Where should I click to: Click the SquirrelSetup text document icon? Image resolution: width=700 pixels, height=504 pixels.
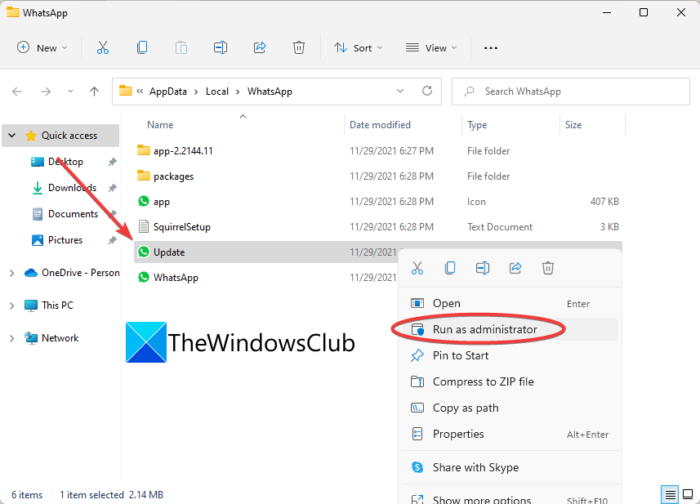[x=143, y=226]
